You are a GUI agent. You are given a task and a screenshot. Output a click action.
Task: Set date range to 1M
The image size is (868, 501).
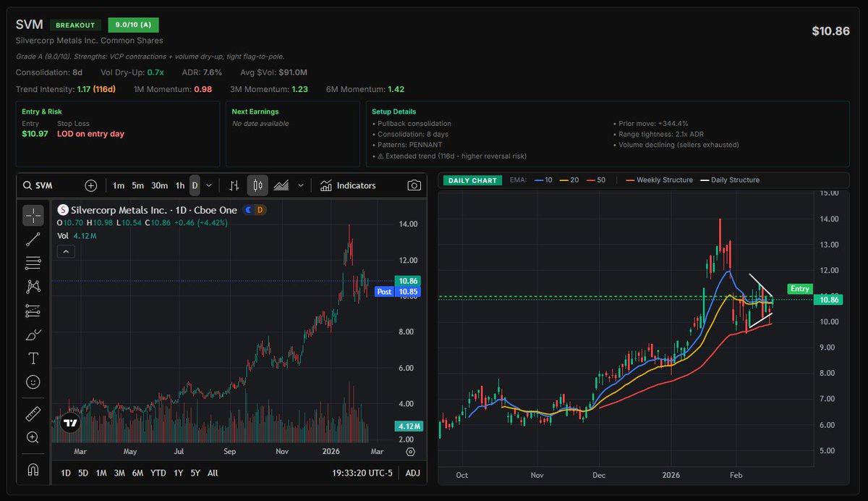101,473
